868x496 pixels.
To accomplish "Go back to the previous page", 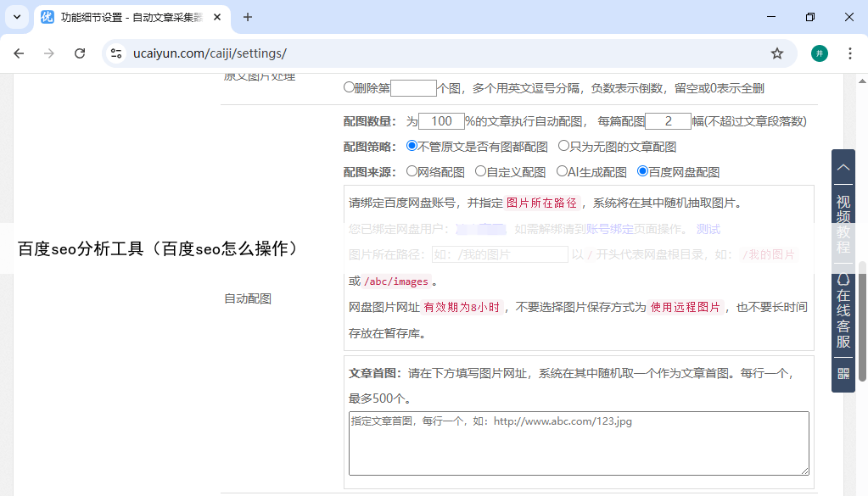I will pos(20,53).
